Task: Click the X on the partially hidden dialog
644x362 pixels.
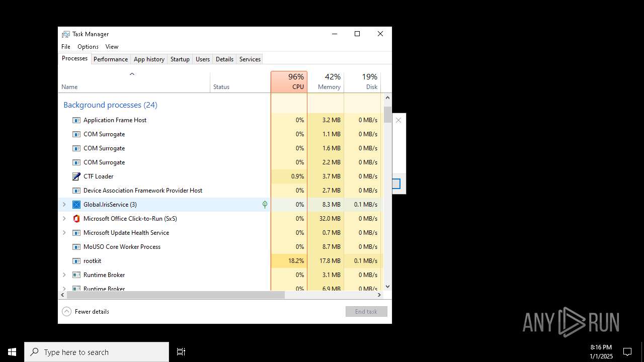Action: pyautogui.click(x=398, y=120)
